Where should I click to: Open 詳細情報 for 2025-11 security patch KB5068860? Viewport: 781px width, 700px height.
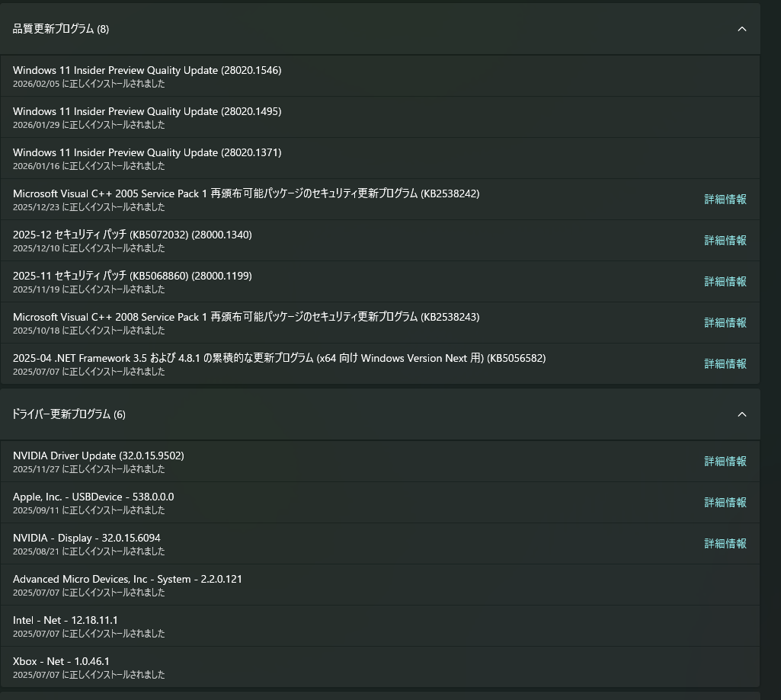(725, 281)
